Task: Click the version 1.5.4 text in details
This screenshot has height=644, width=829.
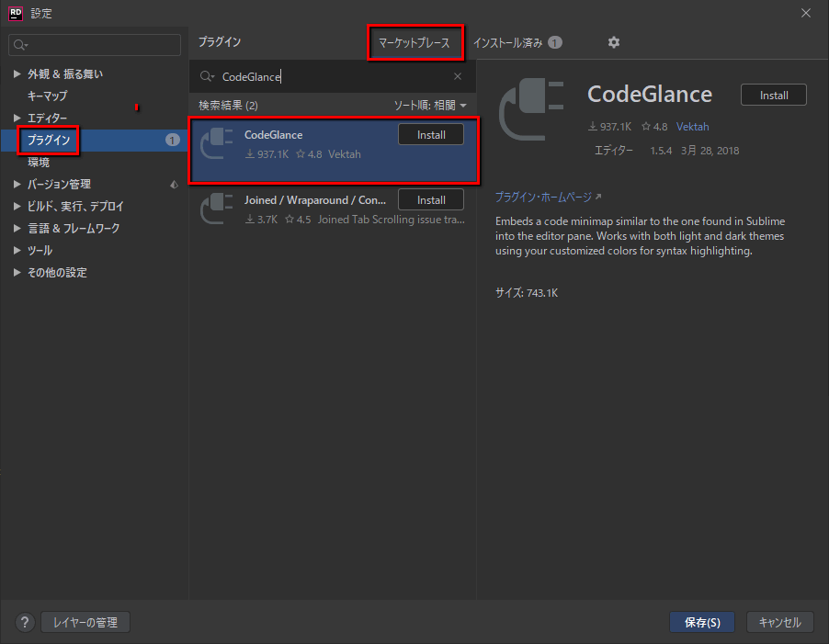Action: [x=661, y=151]
